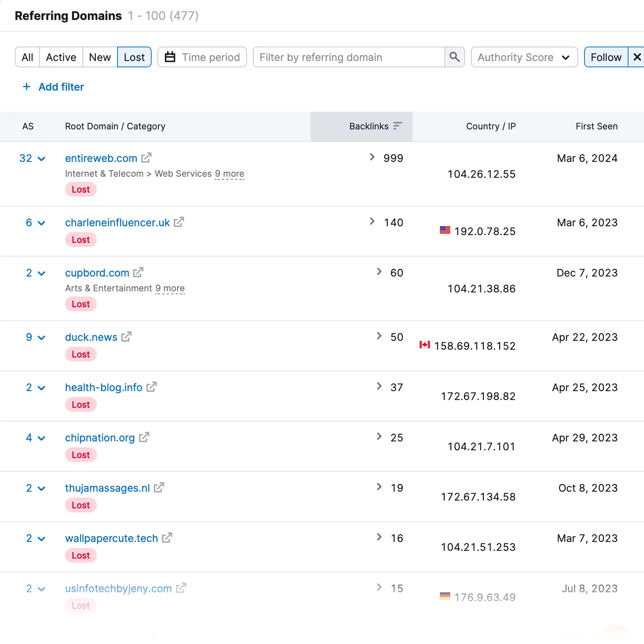Open the Time period calendar icon

tap(170, 57)
